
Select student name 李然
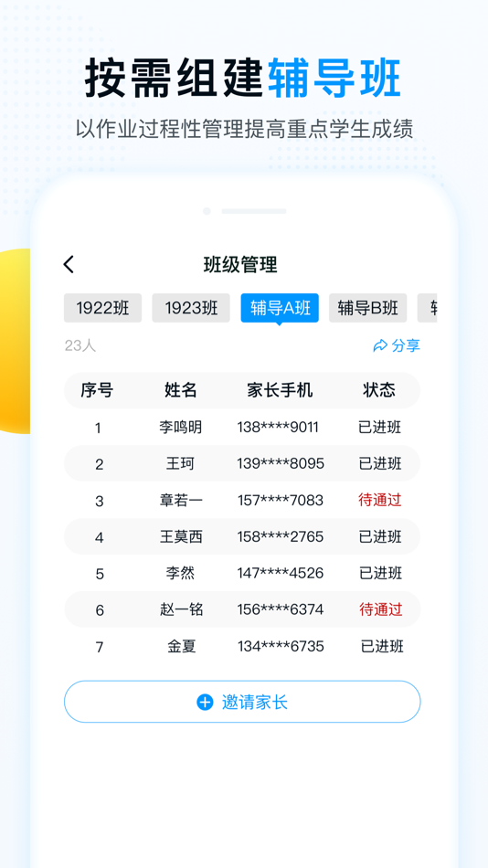point(181,573)
